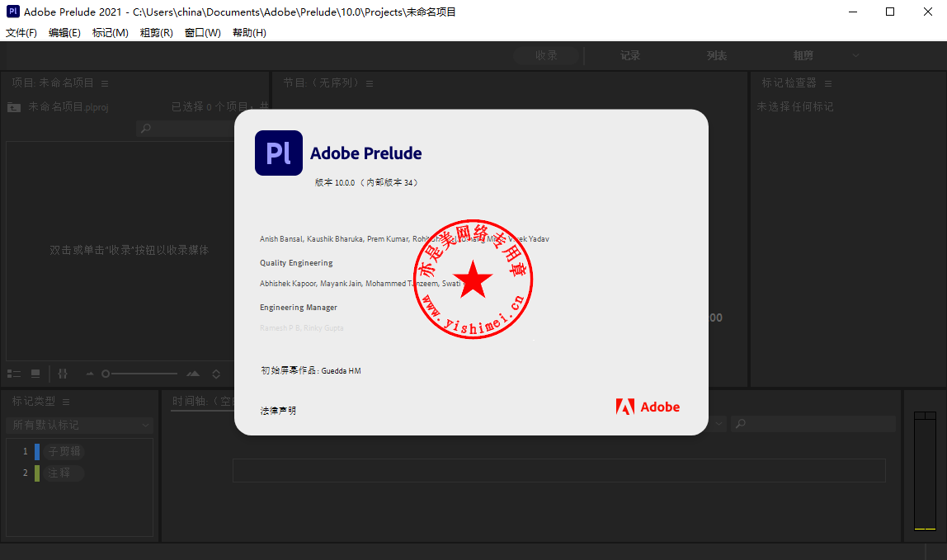Click the sort order up-down arrows icon
Screen dimensions: 947x560
click(216, 374)
